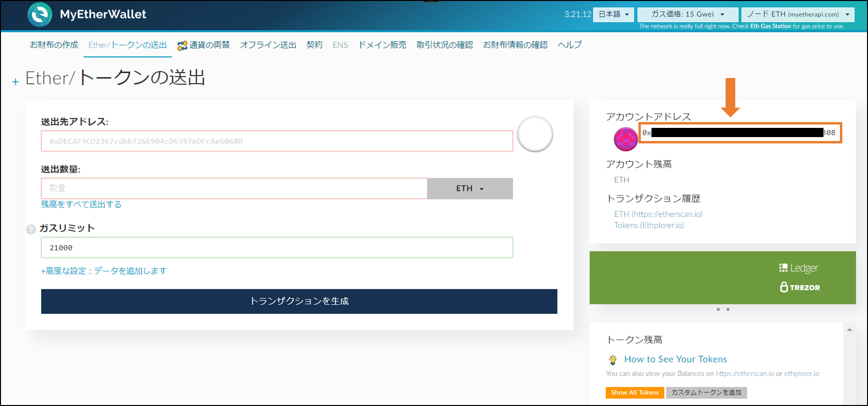Image resolution: width=868 pixels, height=406 pixels.
Task: Click the Show All Tokens button
Action: [x=635, y=392]
